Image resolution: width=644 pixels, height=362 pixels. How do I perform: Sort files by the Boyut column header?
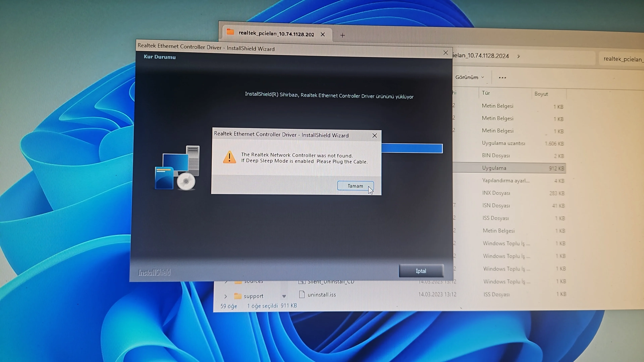541,94
